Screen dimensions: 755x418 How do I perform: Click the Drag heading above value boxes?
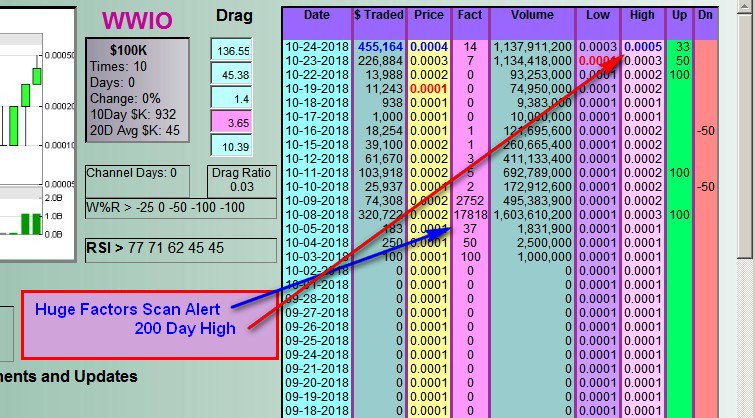click(x=234, y=16)
